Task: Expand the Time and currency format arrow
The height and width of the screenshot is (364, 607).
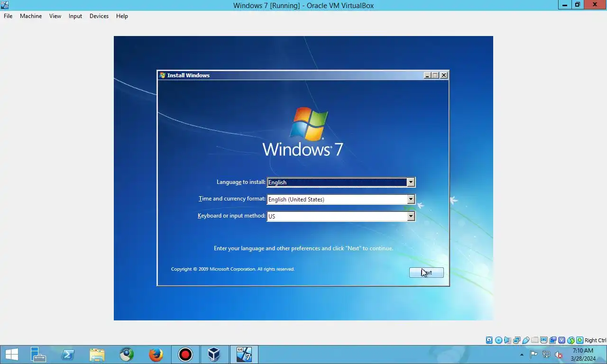Action: [x=411, y=199]
